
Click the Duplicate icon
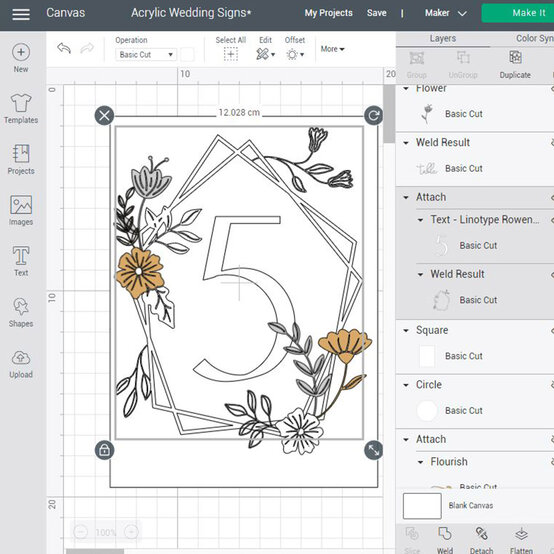click(515, 57)
